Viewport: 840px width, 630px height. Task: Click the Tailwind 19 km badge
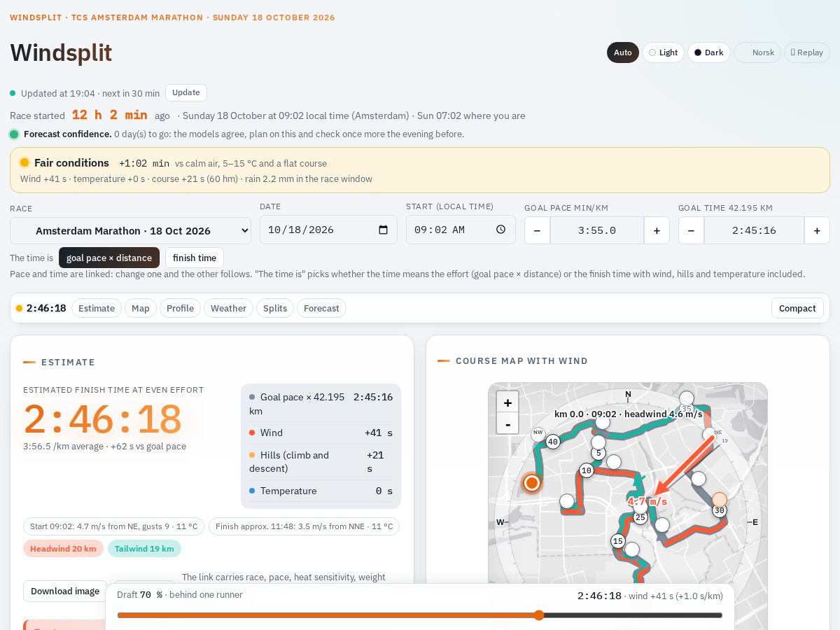[x=144, y=549]
